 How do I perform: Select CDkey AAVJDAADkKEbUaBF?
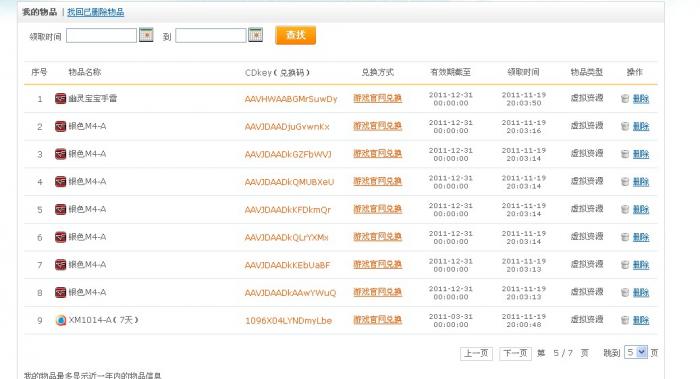pyautogui.click(x=287, y=265)
